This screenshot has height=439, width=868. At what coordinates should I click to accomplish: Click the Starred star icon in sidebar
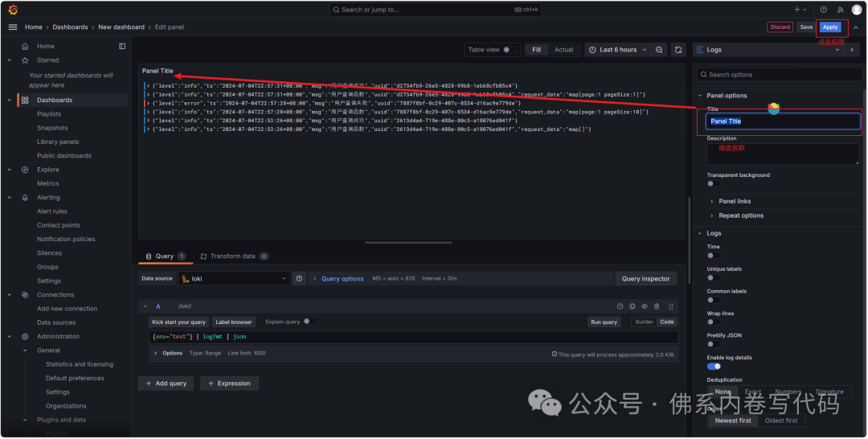pos(25,59)
